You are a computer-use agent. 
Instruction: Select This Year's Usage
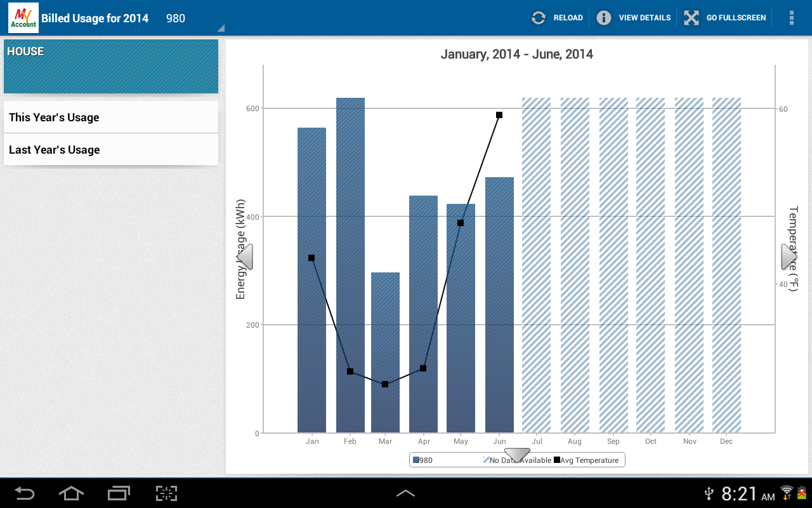point(111,117)
